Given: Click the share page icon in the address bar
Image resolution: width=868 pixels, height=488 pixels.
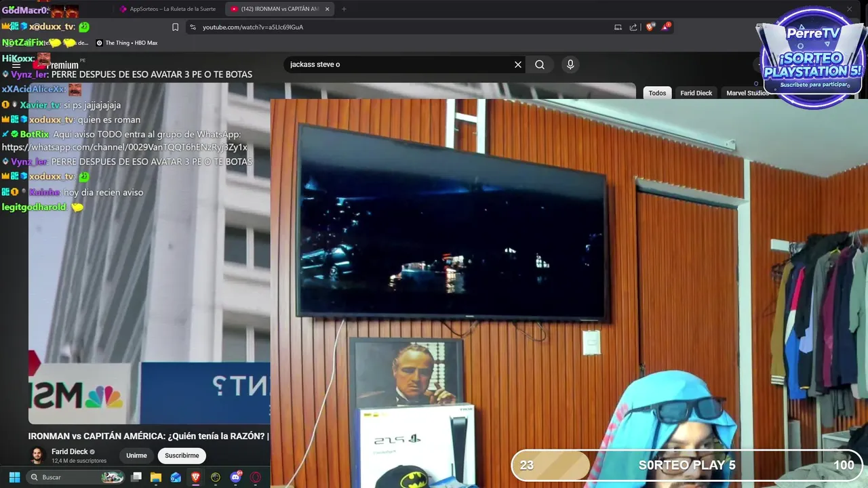Looking at the screenshot, I should point(633,27).
